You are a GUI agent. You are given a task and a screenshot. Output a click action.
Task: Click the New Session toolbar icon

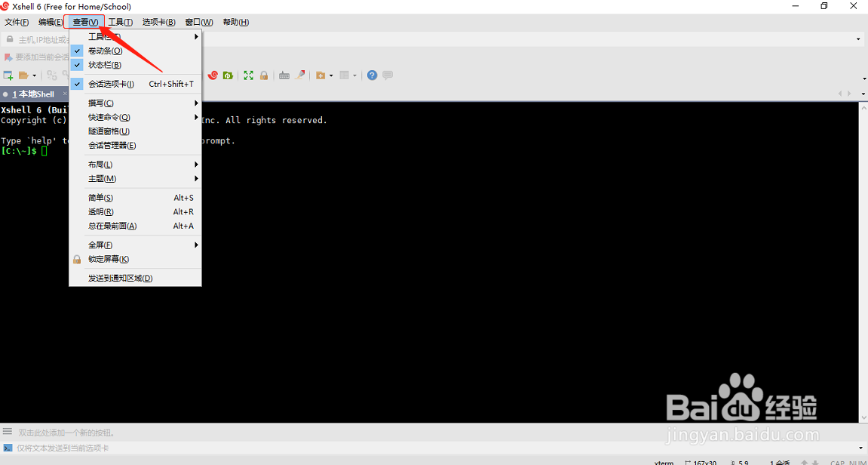click(x=8, y=75)
